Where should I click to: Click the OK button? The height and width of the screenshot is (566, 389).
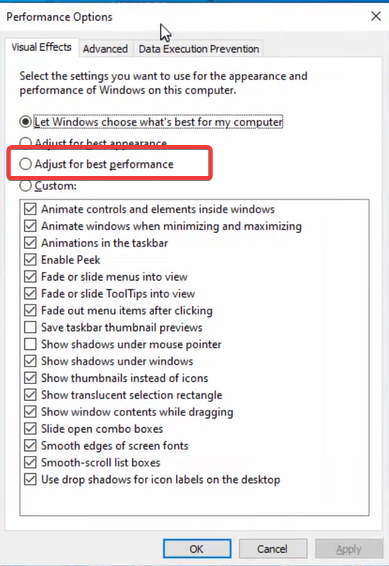point(197,549)
